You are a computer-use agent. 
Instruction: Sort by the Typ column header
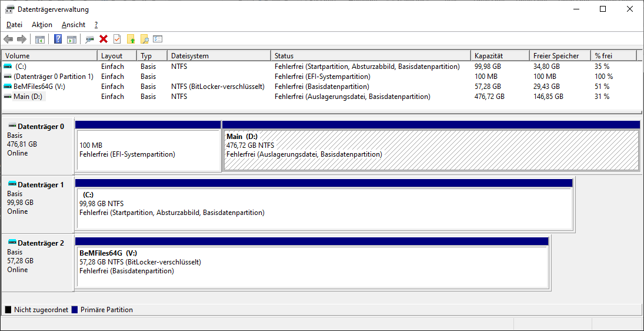click(152, 56)
